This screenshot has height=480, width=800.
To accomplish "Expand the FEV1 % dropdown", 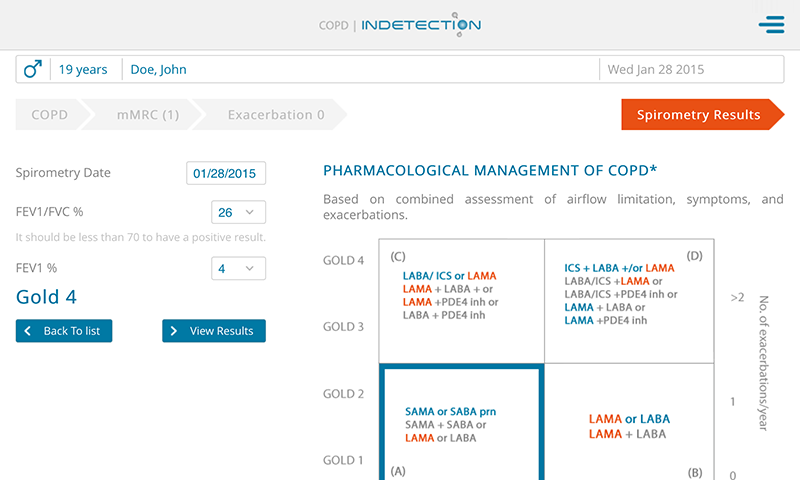I will (x=239, y=269).
